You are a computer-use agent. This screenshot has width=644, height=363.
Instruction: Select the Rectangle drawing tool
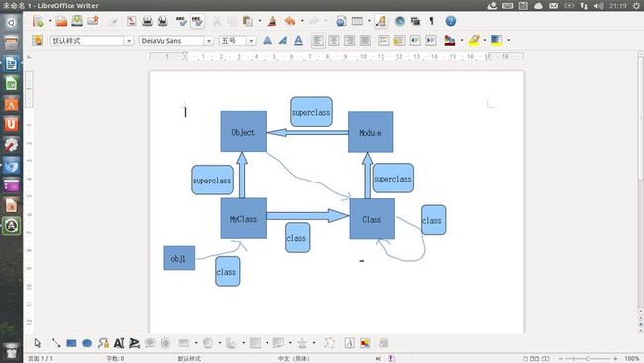[71, 343]
